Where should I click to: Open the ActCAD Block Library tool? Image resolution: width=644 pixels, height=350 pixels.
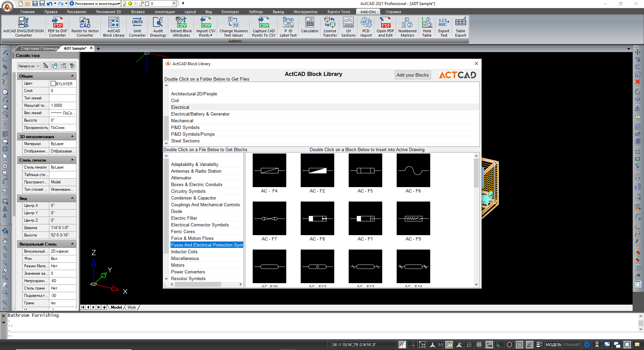point(113,27)
